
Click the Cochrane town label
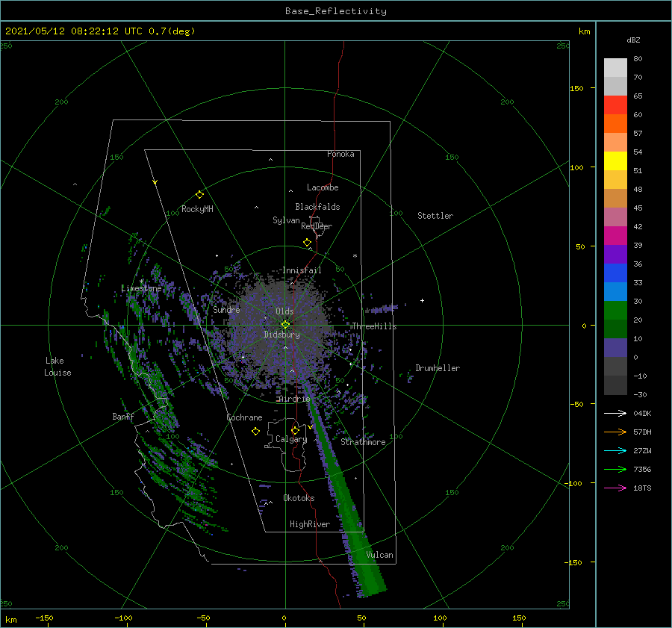[x=244, y=417]
